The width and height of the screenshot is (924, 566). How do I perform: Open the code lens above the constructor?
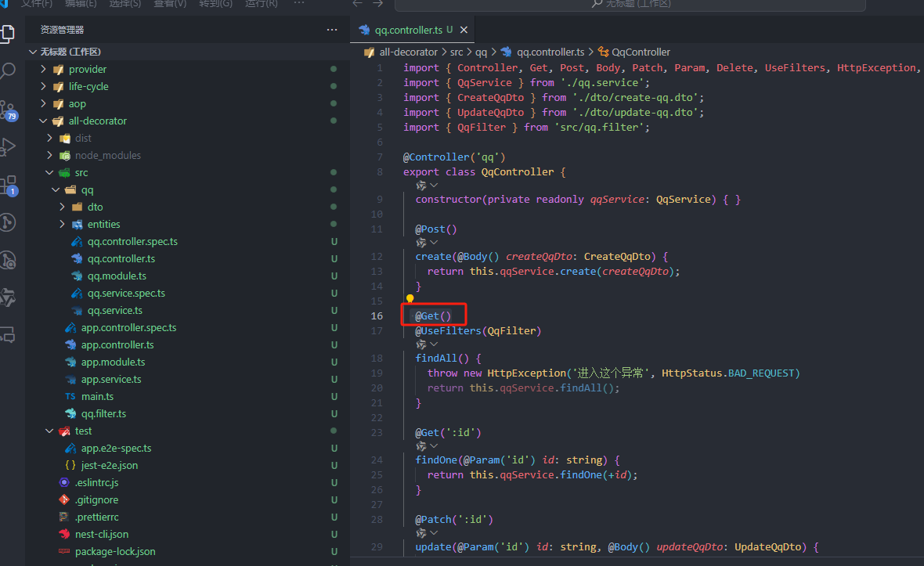point(428,186)
